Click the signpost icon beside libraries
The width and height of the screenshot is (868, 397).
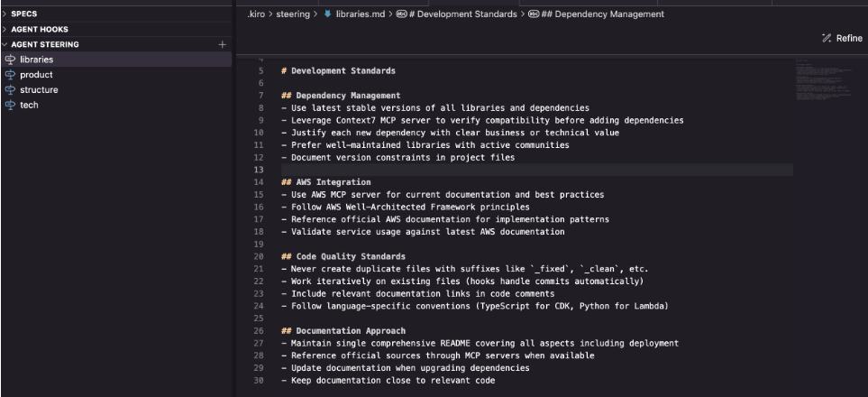pyautogui.click(x=10, y=60)
